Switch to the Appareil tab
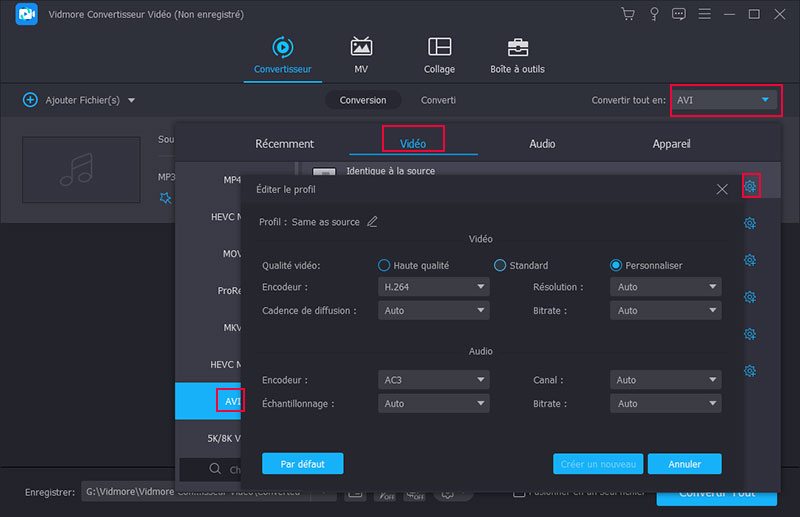Screen dimensions: 800x517 pos(670,144)
